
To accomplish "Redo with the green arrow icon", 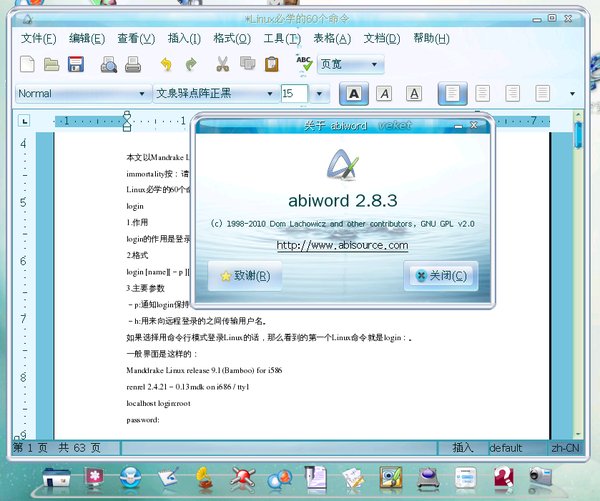I will pyautogui.click(x=191, y=64).
